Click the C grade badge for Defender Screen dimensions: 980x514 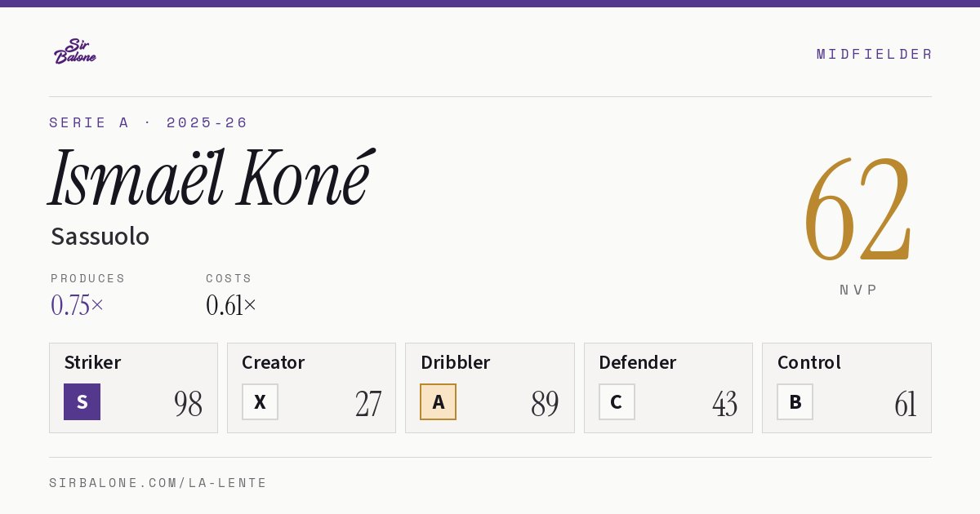[617, 401]
